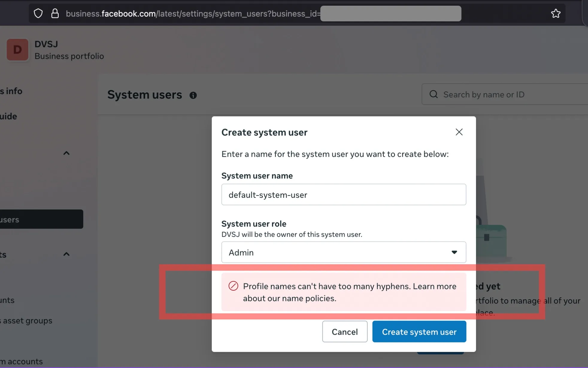Select the highlighted users sidebar item

pyautogui.click(x=41, y=219)
